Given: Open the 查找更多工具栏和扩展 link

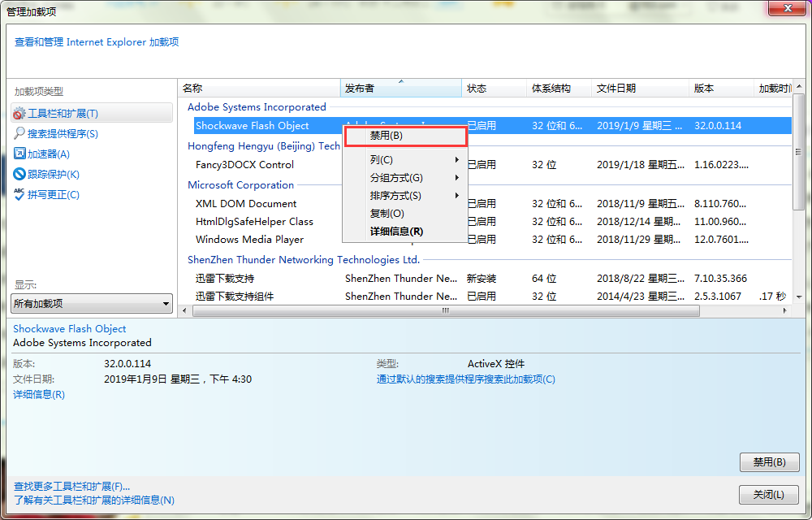Looking at the screenshot, I should (x=71, y=486).
